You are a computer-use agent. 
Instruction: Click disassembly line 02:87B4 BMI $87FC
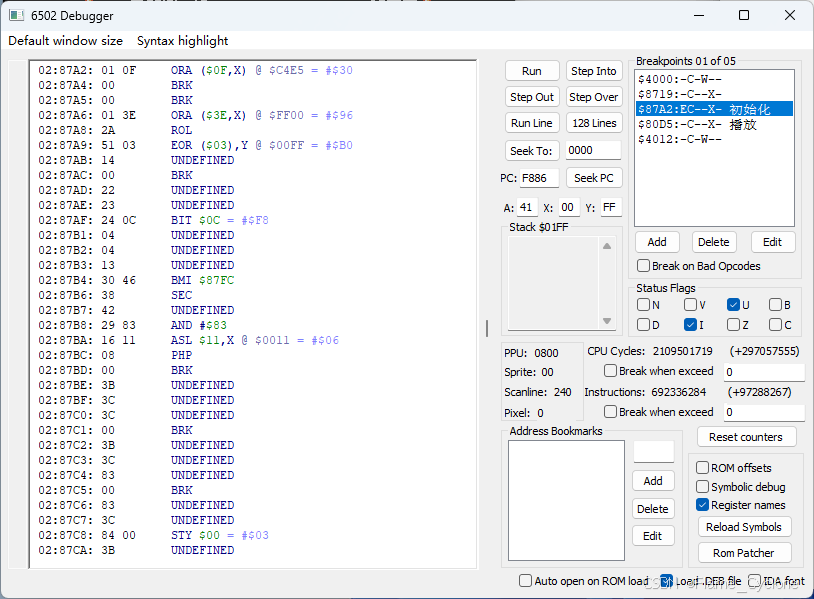coord(136,280)
